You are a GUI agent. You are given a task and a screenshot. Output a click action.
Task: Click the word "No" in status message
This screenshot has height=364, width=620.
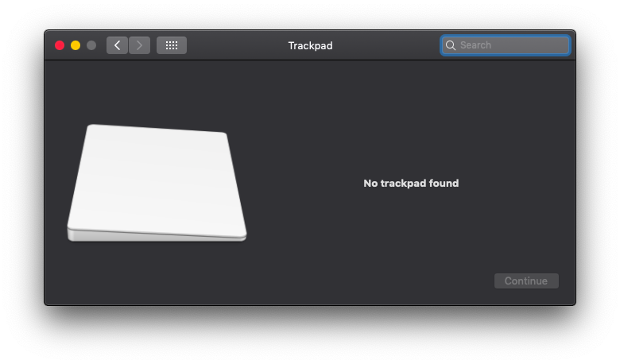(370, 184)
